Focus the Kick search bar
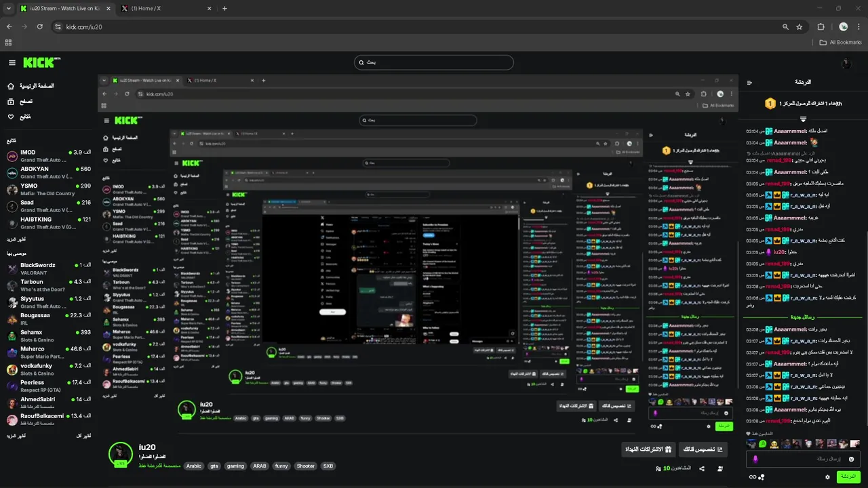Viewport: 868px width, 488px height. tap(434, 62)
